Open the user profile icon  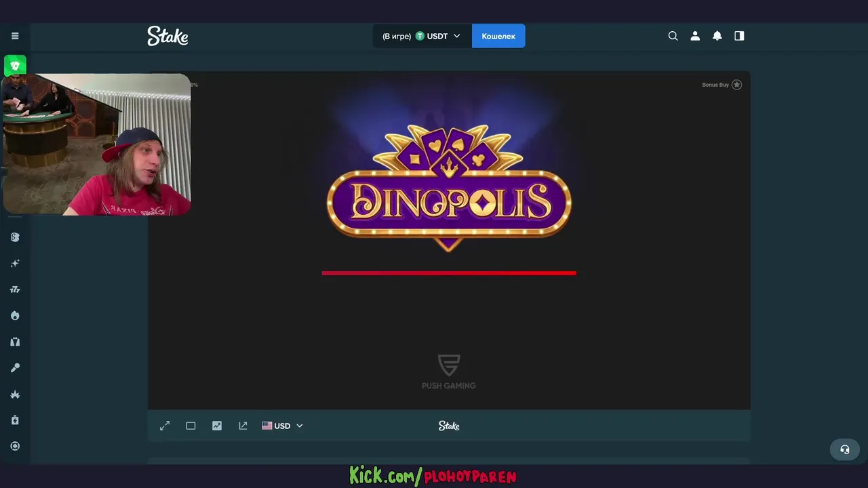(695, 36)
